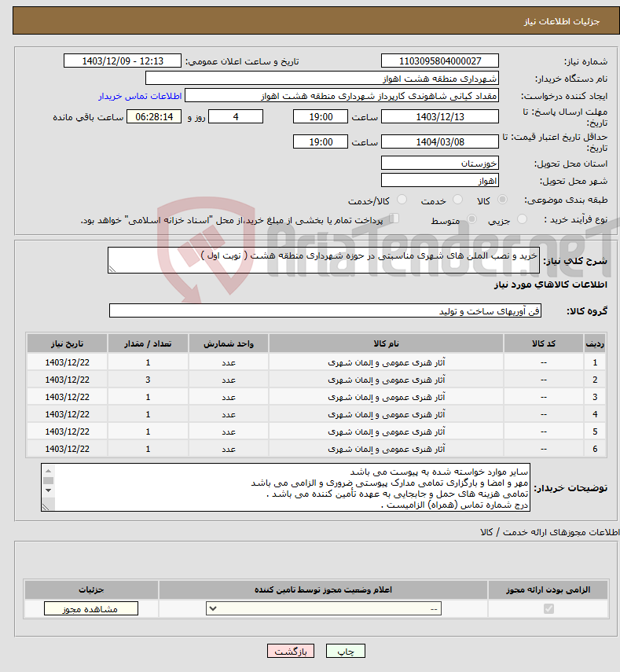Viewport: 620px width, 672px height.
Task: Toggle the اسناد خزانه اسلامی payment checkbox
Action: (x=394, y=218)
